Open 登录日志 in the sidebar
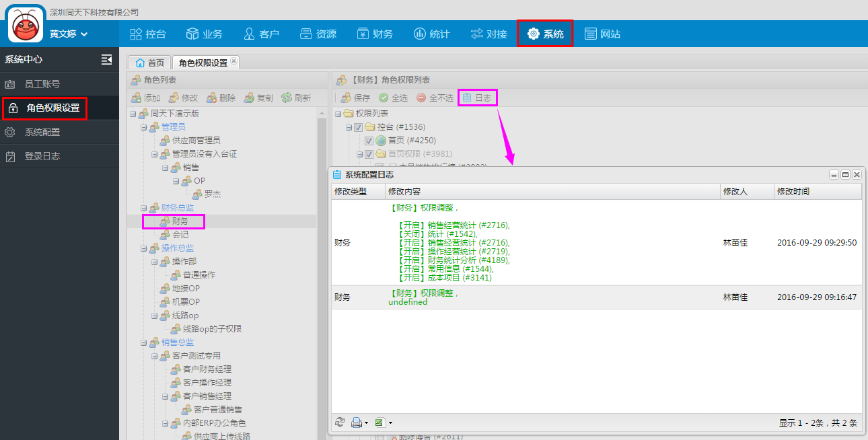This screenshot has height=440, width=868. click(59, 156)
